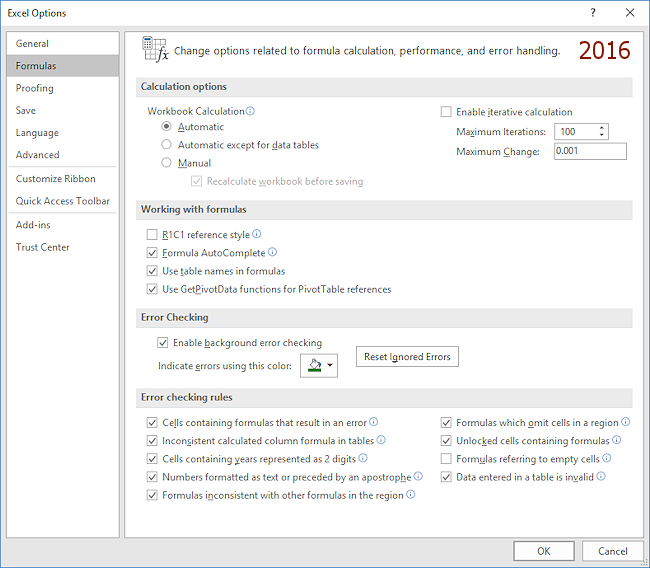Confirm with the OK button
Screen dimensions: 650x568
click(543, 551)
